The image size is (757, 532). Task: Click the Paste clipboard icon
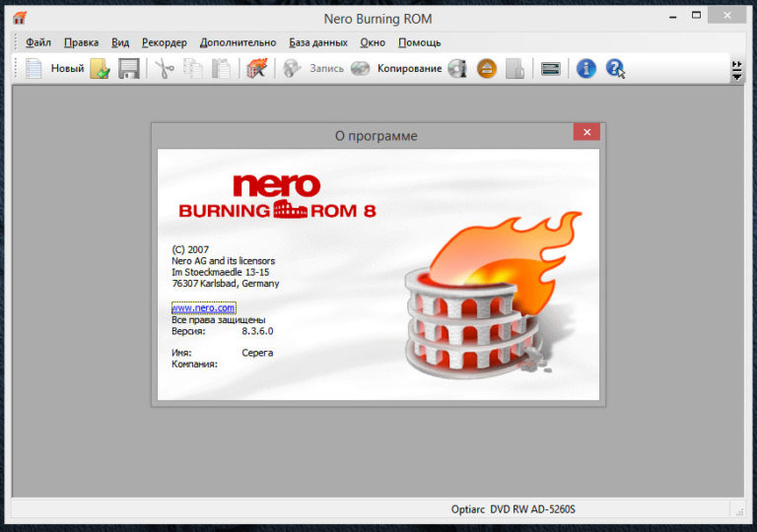[221, 69]
